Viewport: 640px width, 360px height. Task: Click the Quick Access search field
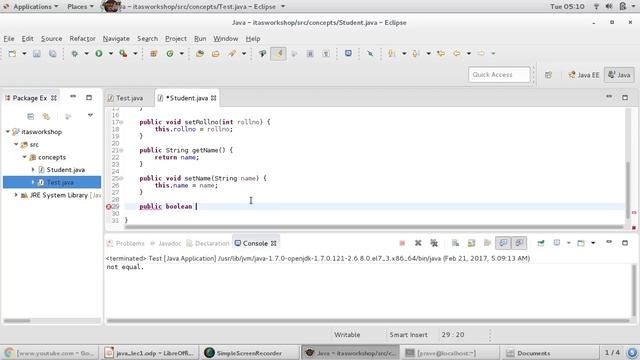tap(499, 75)
